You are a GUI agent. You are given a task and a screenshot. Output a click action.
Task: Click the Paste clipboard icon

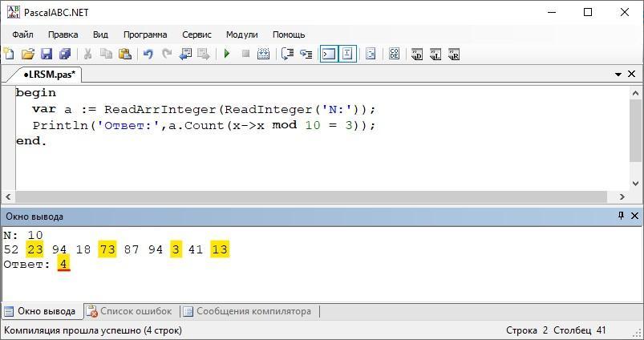point(125,55)
